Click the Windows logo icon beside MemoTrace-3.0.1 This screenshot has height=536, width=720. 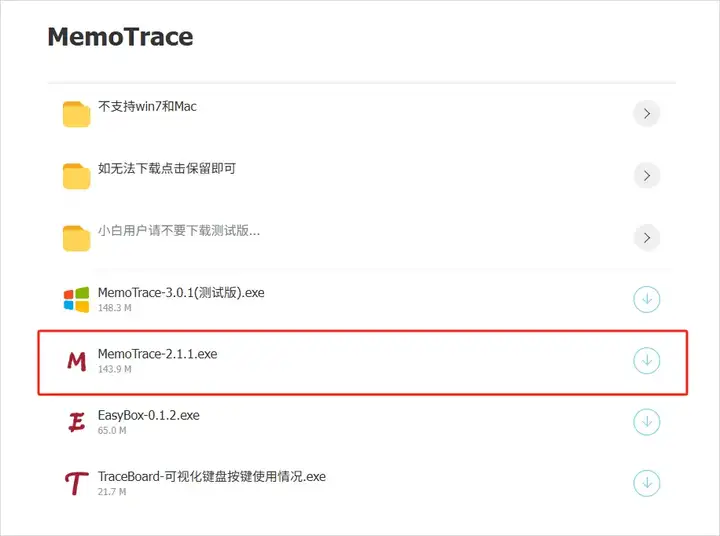(x=76, y=299)
